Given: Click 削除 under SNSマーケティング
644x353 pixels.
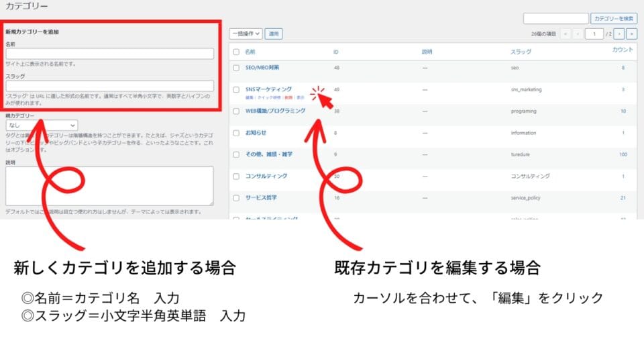Looking at the screenshot, I should 288,98.
